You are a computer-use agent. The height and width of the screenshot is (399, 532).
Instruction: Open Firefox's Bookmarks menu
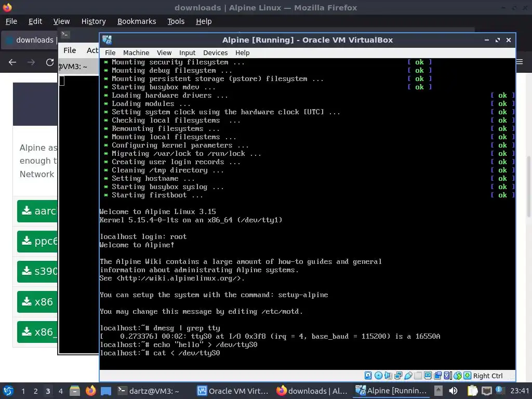[137, 21]
